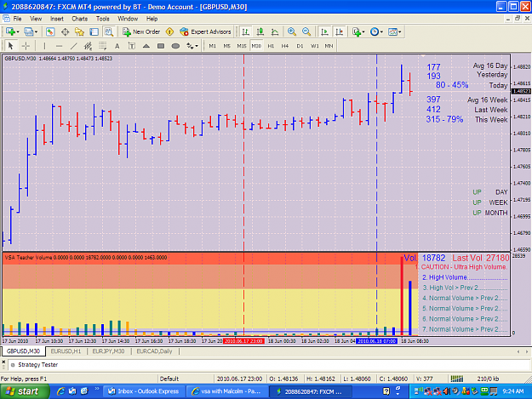
Task: Select the GBPUSD,M30 chart tab
Action: pos(23,351)
